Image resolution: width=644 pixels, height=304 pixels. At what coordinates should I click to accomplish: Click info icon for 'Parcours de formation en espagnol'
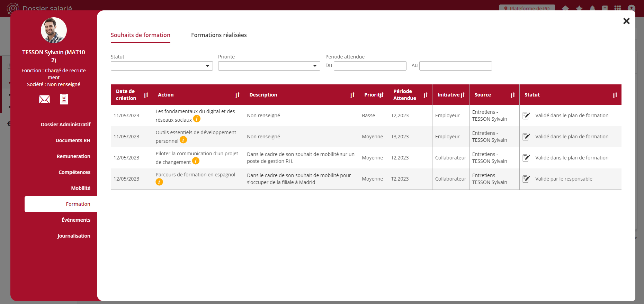(x=159, y=182)
